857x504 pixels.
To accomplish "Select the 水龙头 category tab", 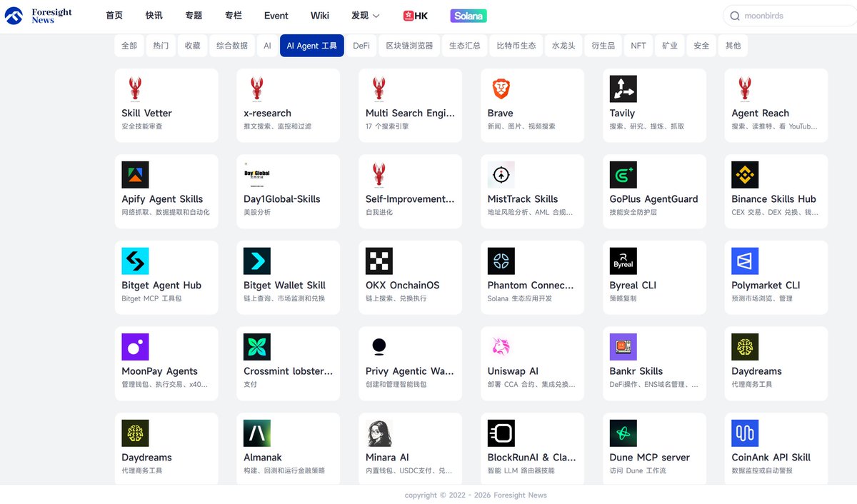I will (x=563, y=46).
